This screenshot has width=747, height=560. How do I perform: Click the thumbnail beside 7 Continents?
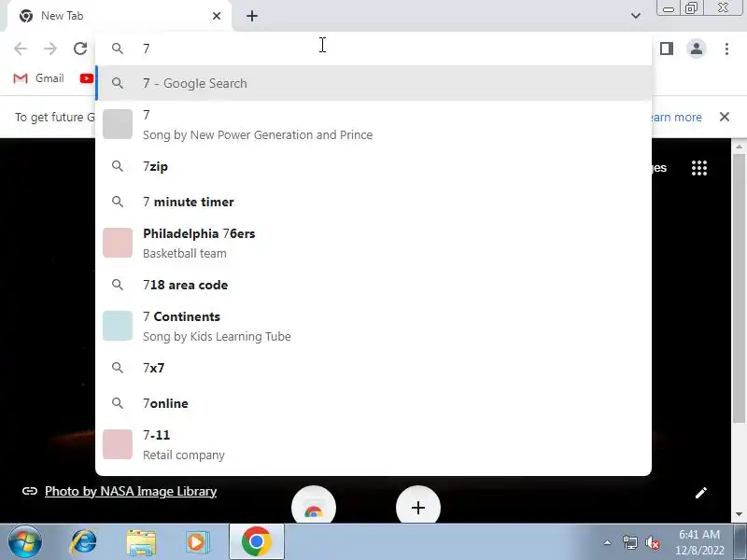coord(118,326)
